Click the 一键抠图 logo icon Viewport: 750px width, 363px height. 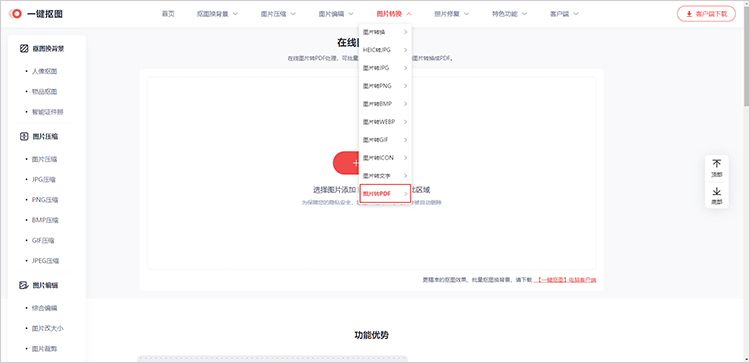[15, 14]
